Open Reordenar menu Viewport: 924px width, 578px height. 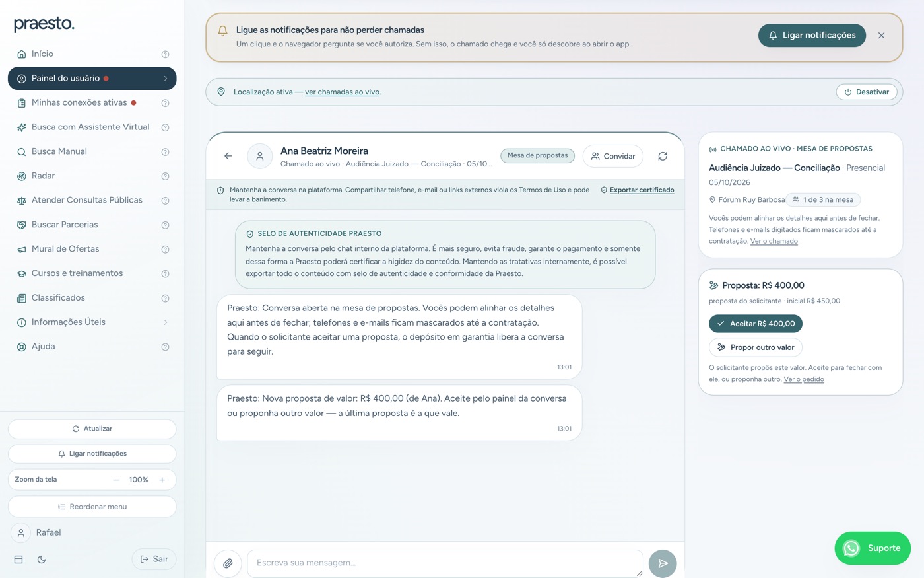(x=92, y=507)
